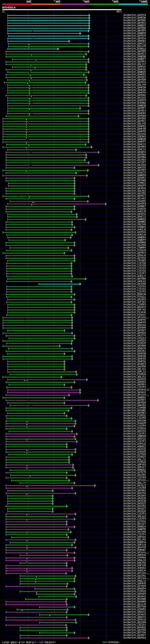The image size is (150, 644).
Task: Click the ~100% cyan legend segment
Action: [x=133, y=4]
